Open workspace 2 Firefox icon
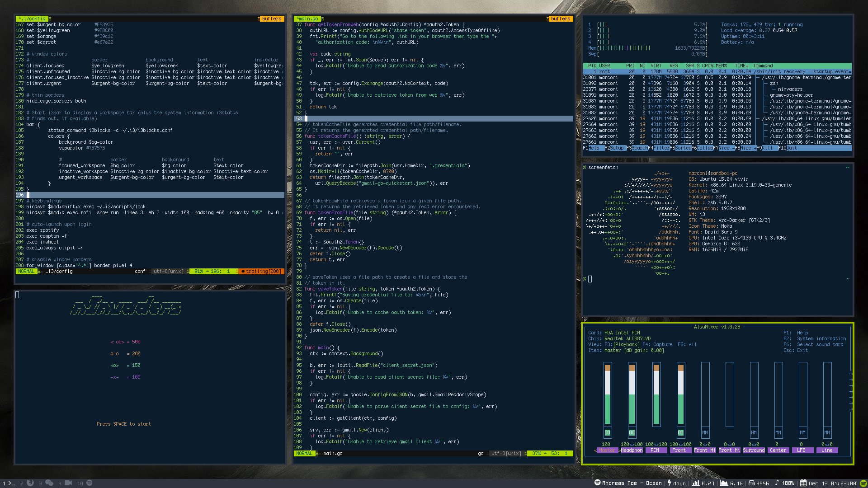868x488 pixels. [30, 483]
